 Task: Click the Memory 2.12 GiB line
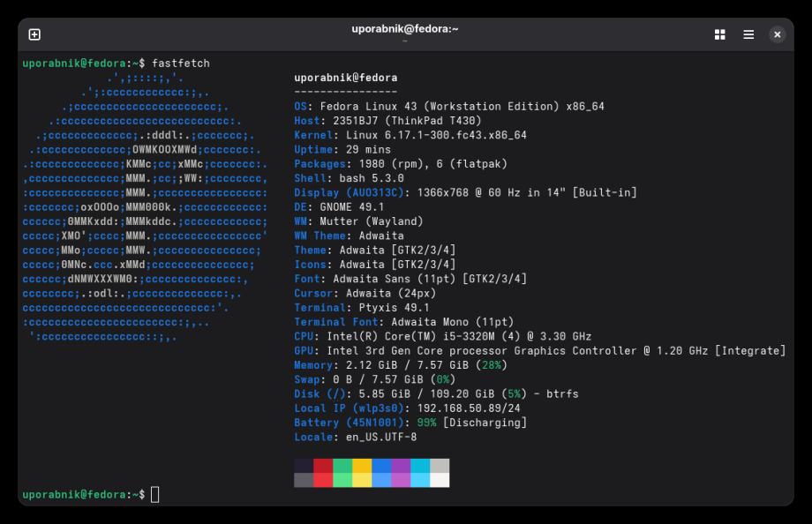point(401,365)
